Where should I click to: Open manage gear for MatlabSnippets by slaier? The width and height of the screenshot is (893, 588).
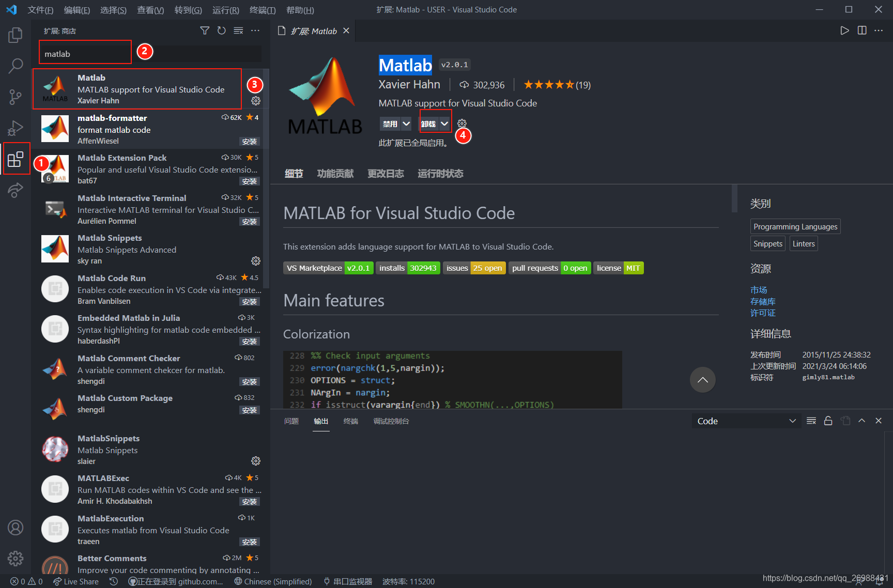(256, 461)
